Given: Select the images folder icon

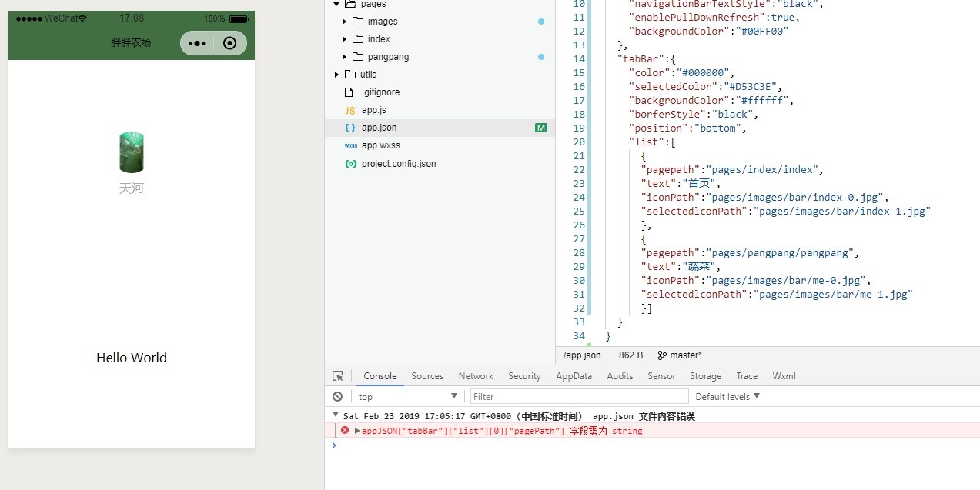Looking at the screenshot, I should tap(357, 22).
